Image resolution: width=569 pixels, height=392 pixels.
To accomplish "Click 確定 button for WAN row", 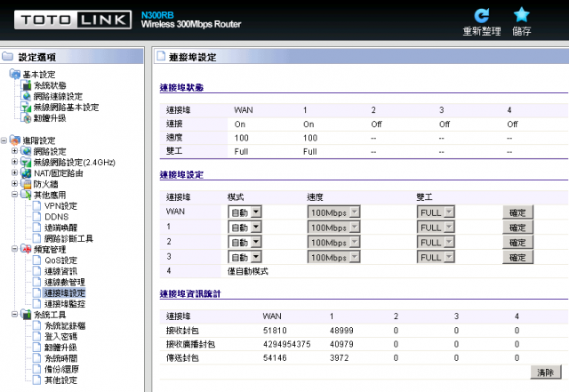I will tap(517, 212).
